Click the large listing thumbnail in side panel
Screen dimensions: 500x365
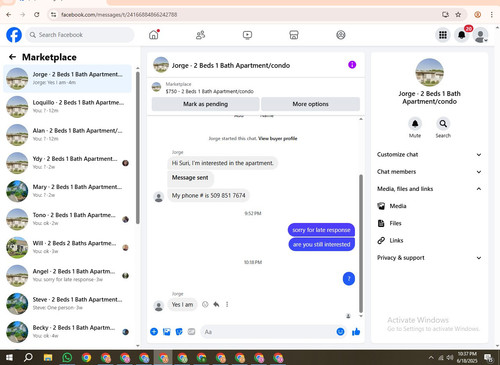pos(429,73)
